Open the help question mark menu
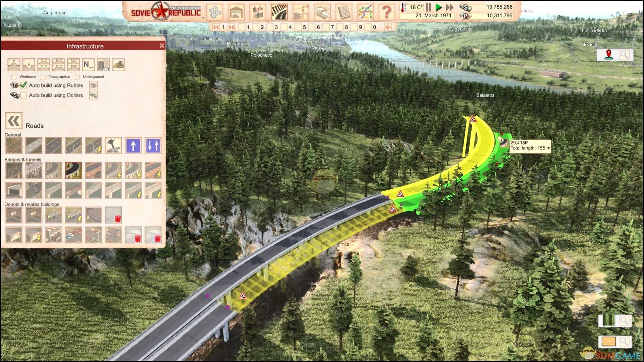Screen dimensions: 644x362 pyautogui.click(x=386, y=12)
